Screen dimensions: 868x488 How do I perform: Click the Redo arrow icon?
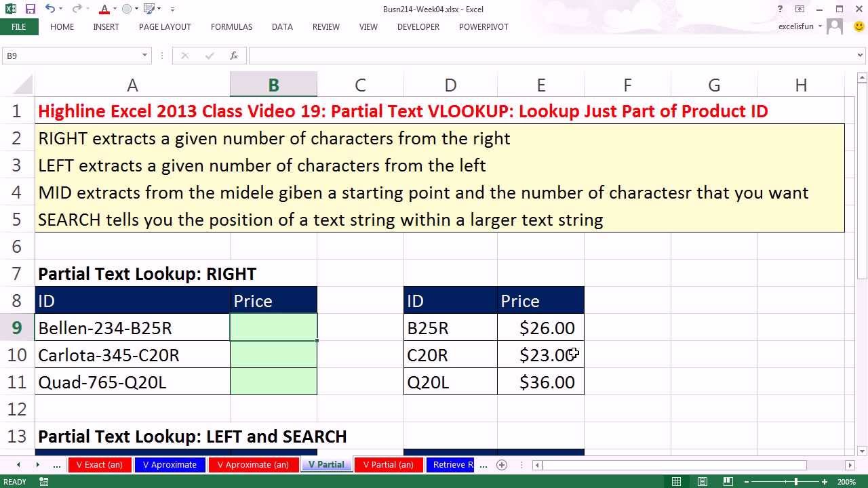tap(75, 9)
